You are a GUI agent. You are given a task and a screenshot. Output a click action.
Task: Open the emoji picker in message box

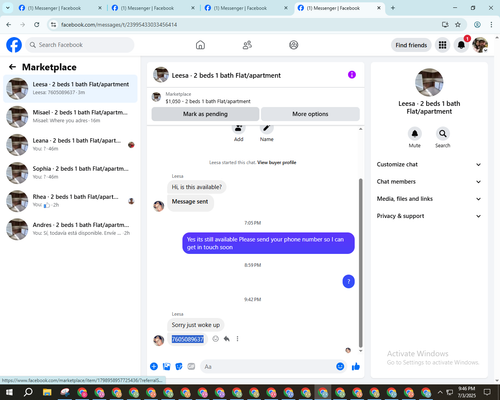pyautogui.click(x=340, y=366)
